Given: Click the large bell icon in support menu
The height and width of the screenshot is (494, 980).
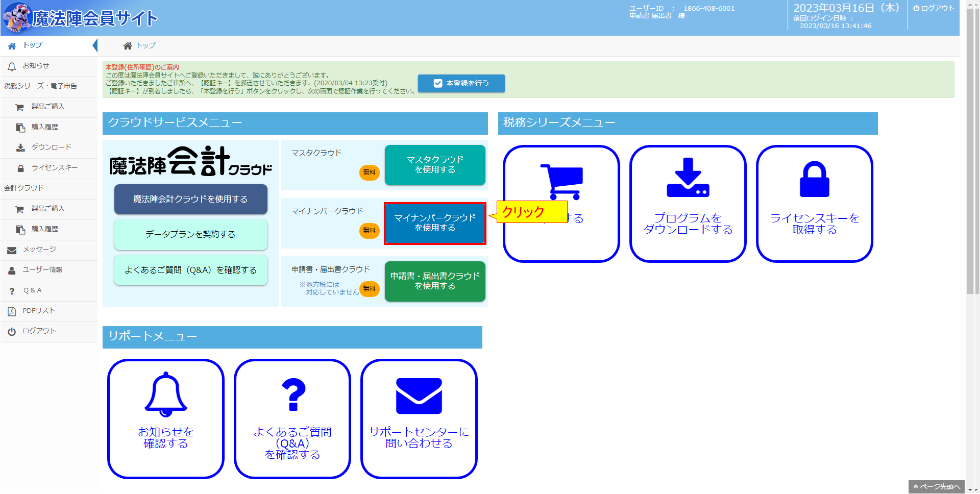Looking at the screenshot, I should (x=166, y=394).
